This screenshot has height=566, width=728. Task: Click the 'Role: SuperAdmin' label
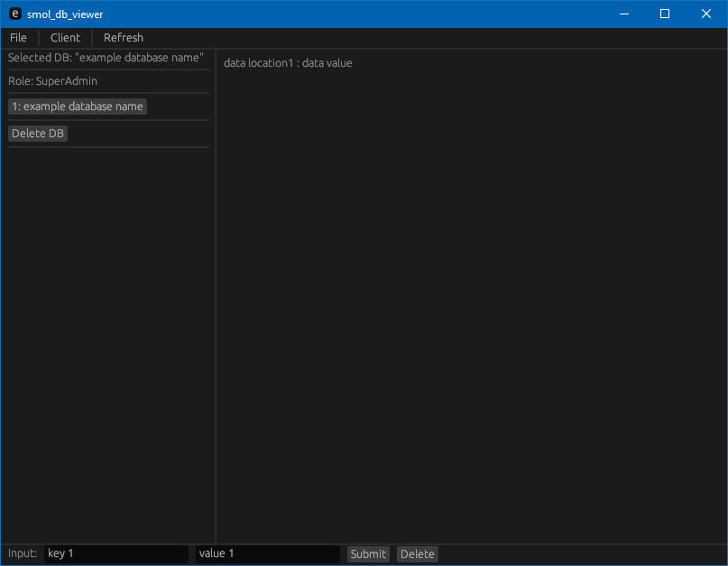[52, 81]
